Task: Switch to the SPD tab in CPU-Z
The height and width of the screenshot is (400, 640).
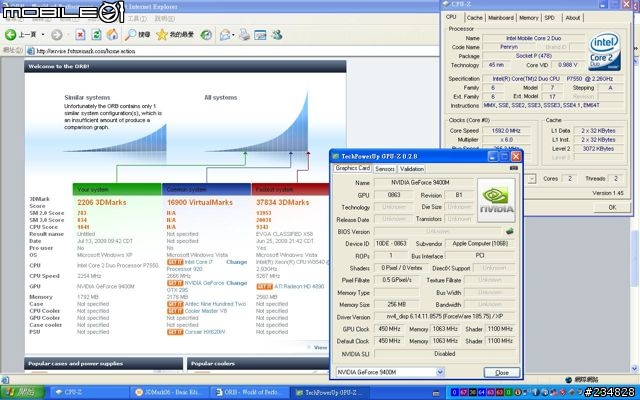Action: point(550,18)
